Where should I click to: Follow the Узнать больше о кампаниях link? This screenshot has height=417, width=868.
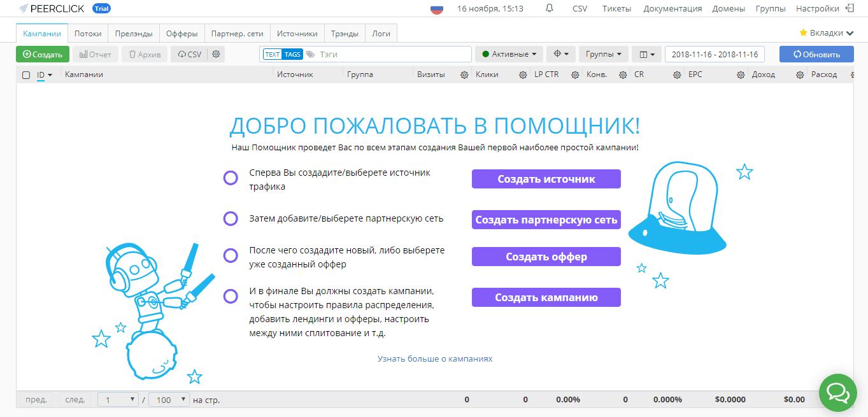click(x=434, y=358)
